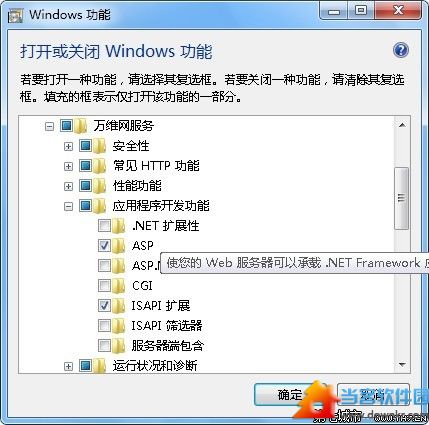Select the 性能功能 tree item label

(137, 186)
